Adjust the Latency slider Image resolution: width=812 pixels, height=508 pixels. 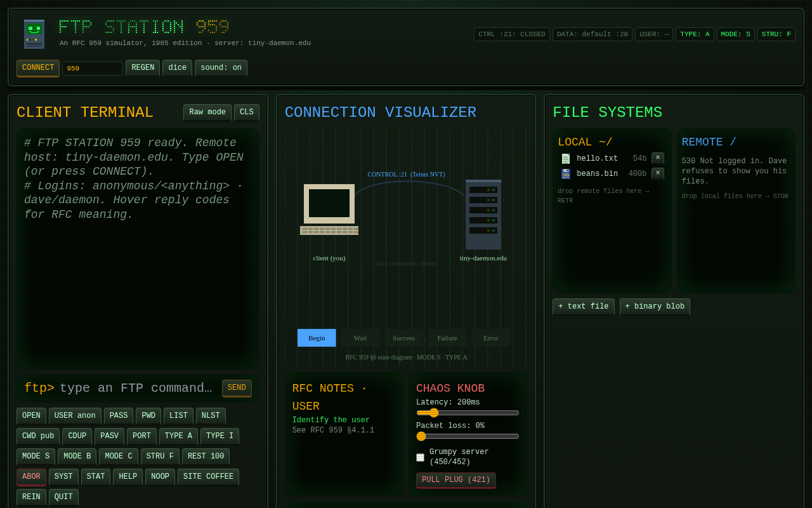click(468, 413)
